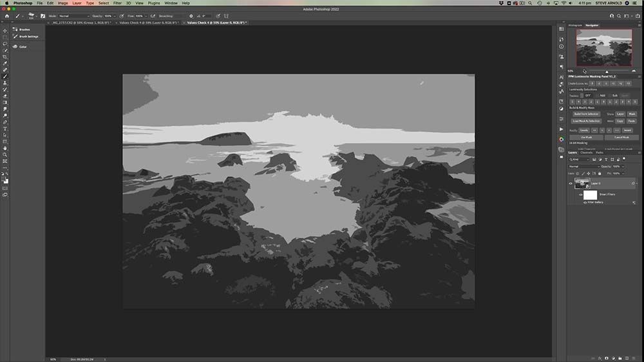Toggle Smart Filters visibility eye
Screen dimensions: 644x362
click(x=580, y=194)
